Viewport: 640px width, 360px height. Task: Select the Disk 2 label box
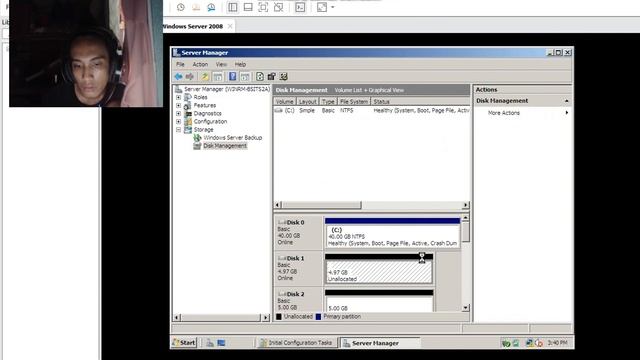[x=298, y=300]
